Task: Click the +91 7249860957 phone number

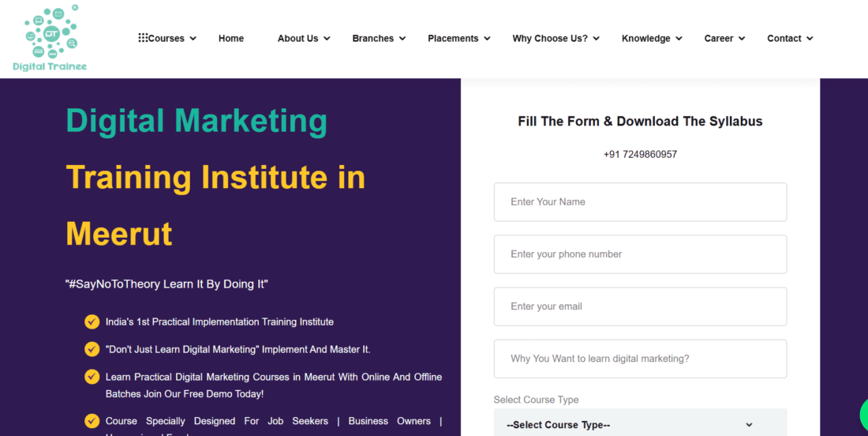Action: [640, 155]
